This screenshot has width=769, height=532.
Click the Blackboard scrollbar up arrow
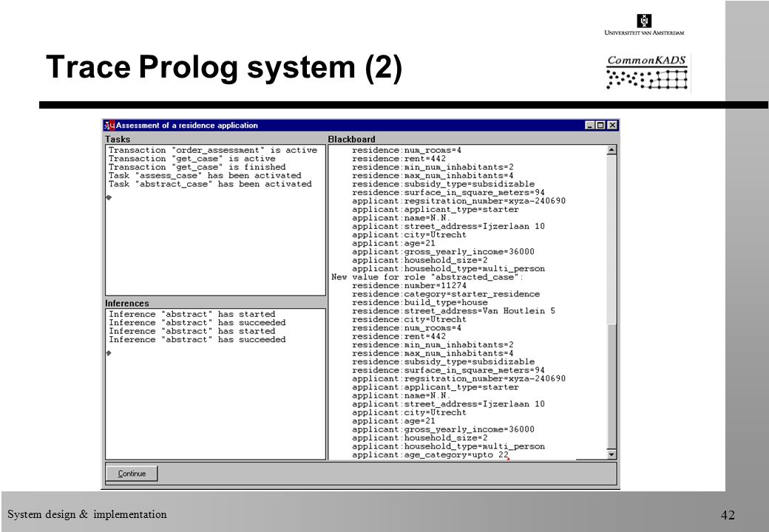611,150
